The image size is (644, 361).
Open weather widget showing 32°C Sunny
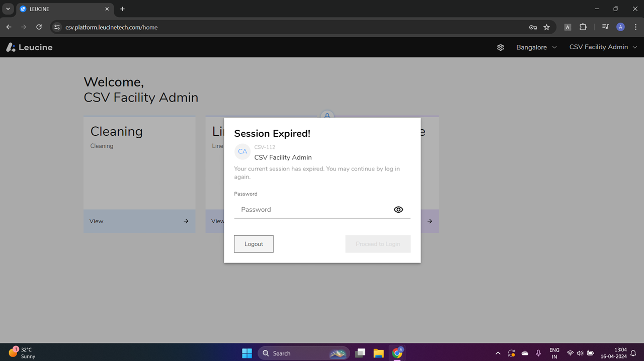pyautogui.click(x=23, y=353)
